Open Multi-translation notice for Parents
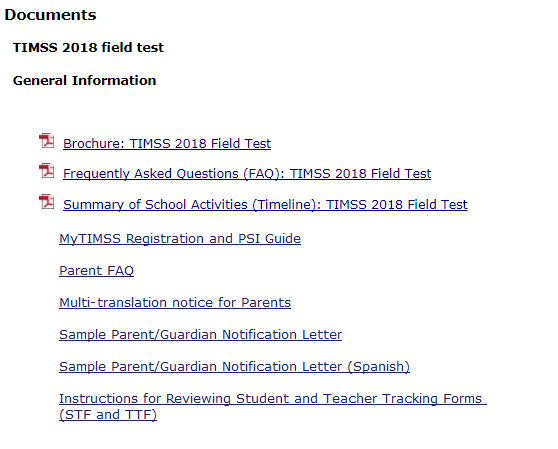 point(175,302)
